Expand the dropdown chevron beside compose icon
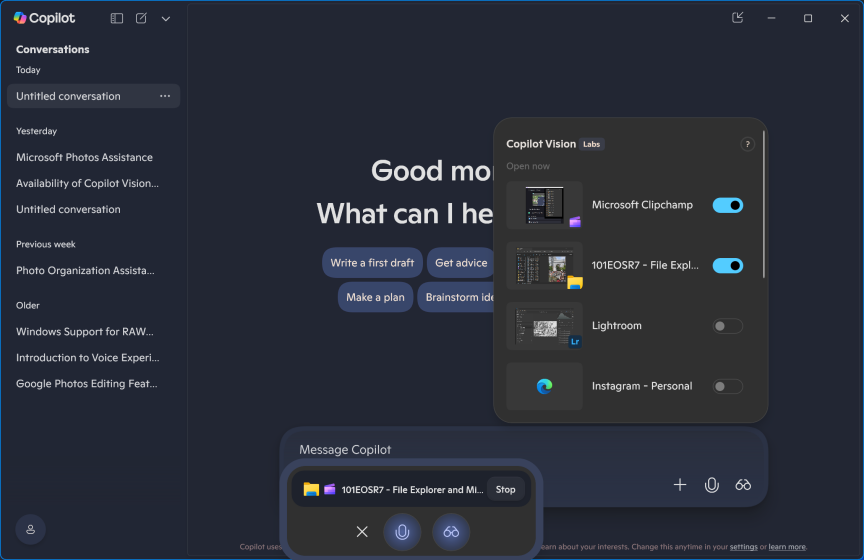 click(165, 18)
